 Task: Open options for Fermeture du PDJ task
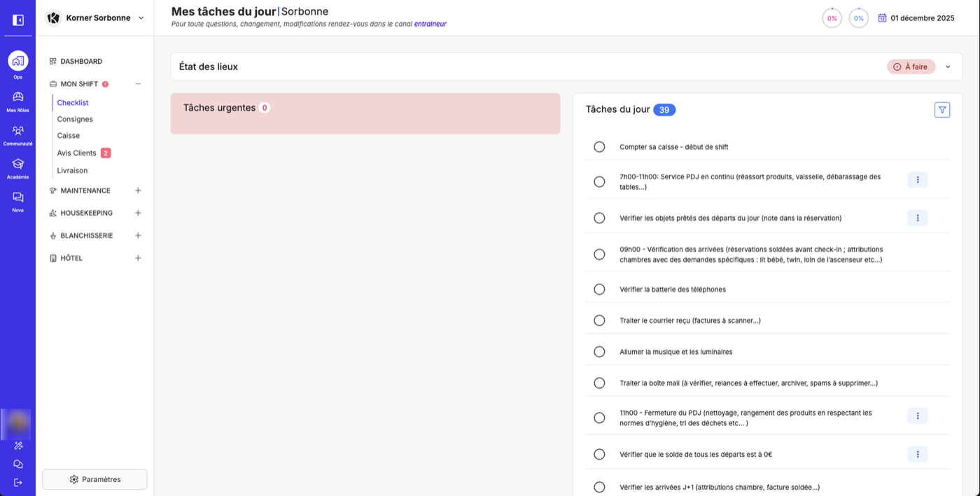918,416
